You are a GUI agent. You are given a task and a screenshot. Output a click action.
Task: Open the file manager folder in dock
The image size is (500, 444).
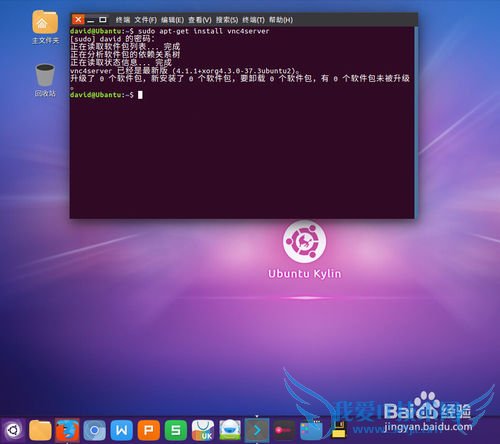point(40,430)
